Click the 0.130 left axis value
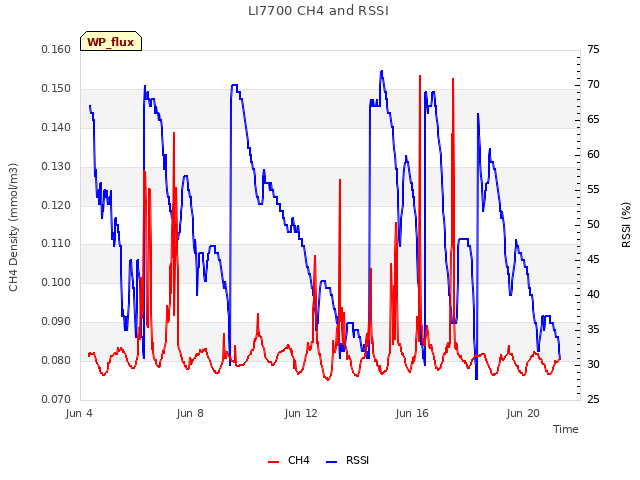Screen dimensions: 640x480 (x=56, y=167)
